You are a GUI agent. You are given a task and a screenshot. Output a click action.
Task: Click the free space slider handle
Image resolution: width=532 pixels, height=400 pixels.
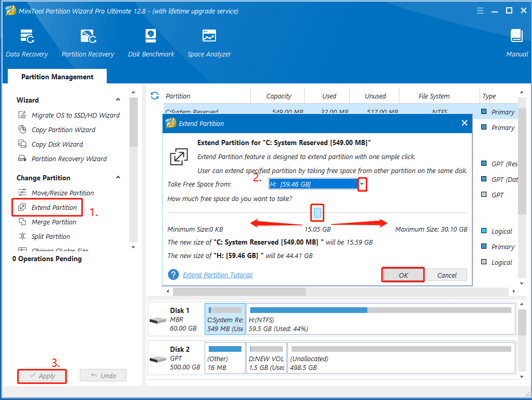pyautogui.click(x=318, y=213)
